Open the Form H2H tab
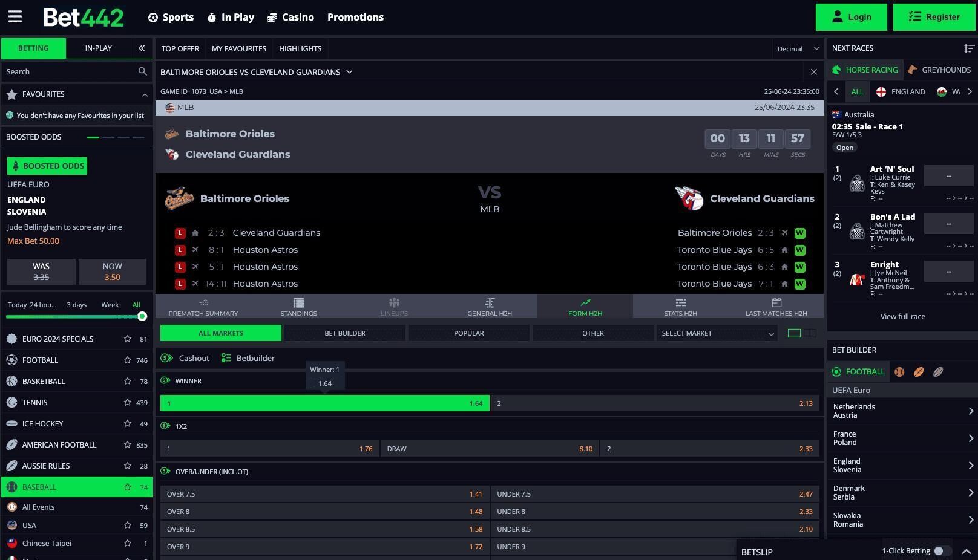978x560 pixels. tap(585, 307)
